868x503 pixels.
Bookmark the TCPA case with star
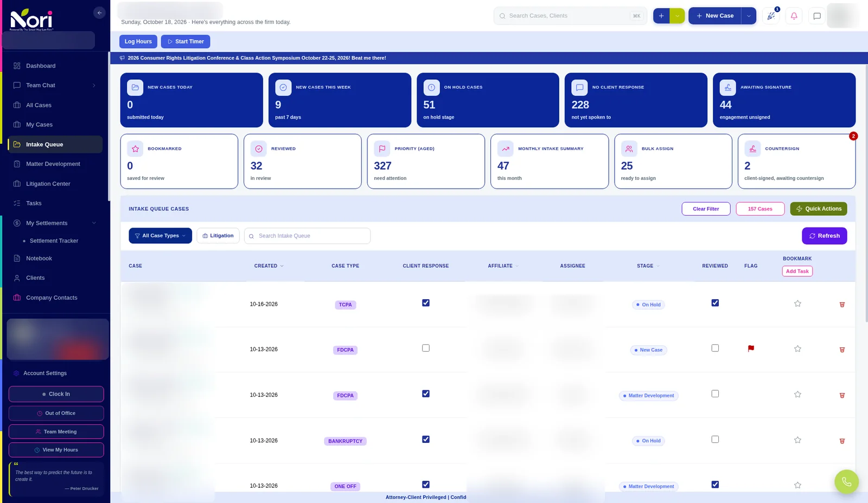[x=797, y=304]
